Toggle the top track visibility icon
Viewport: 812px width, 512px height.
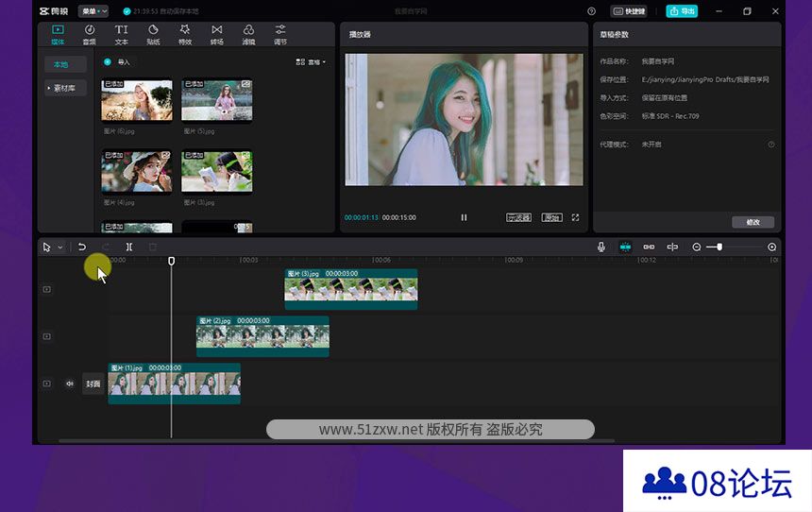[x=46, y=289]
